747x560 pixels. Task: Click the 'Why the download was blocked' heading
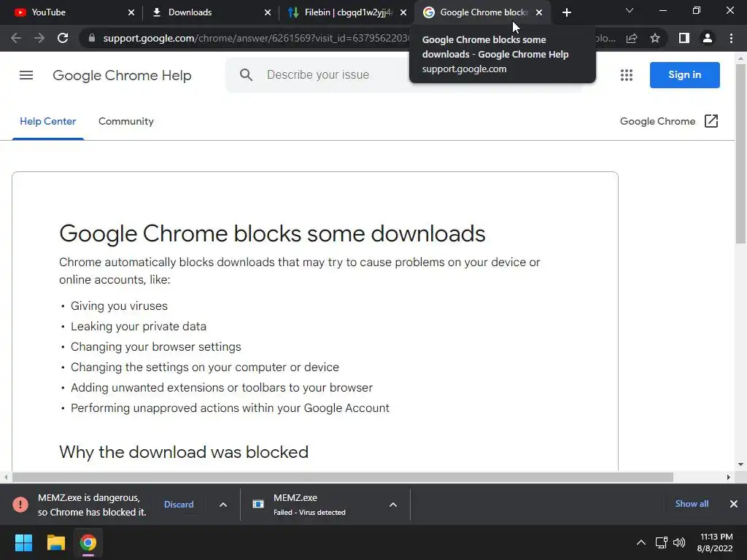coord(184,452)
